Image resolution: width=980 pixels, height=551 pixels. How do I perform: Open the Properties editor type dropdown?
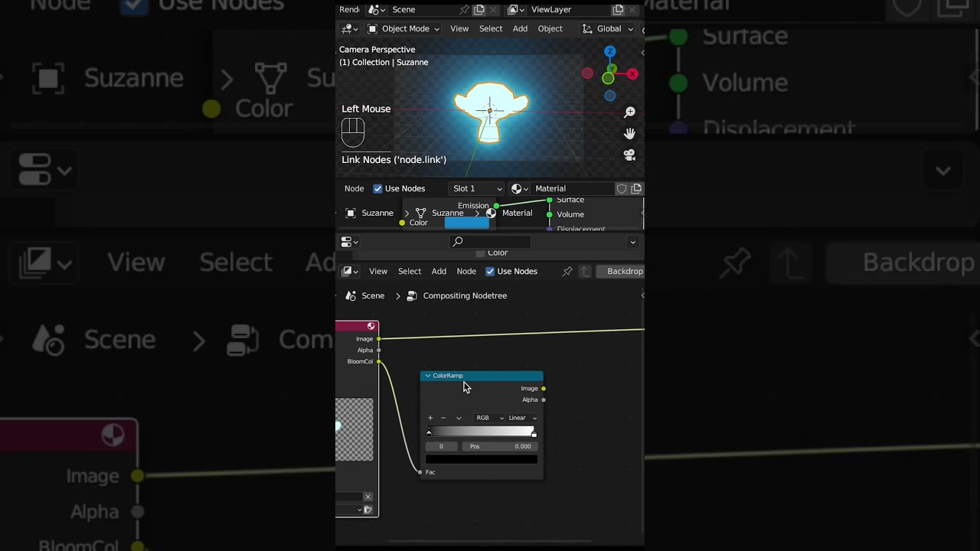(x=349, y=242)
